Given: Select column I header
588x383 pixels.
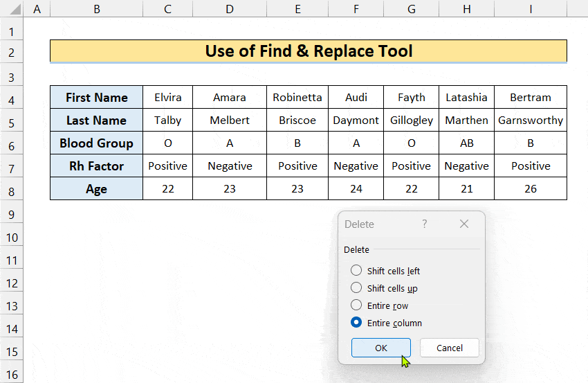Looking at the screenshot, I should pyautogui.click(x=531, y=8).
